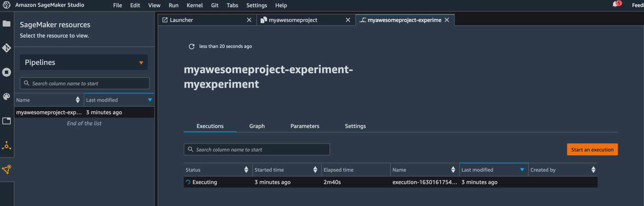Open the Pipelines resource dropdown

[x=84, y=63]
